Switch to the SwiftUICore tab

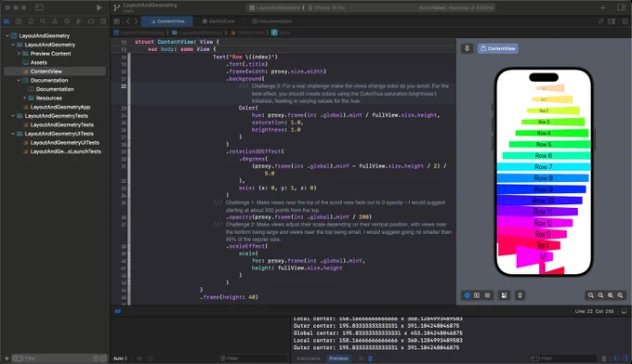click(218, 21)
